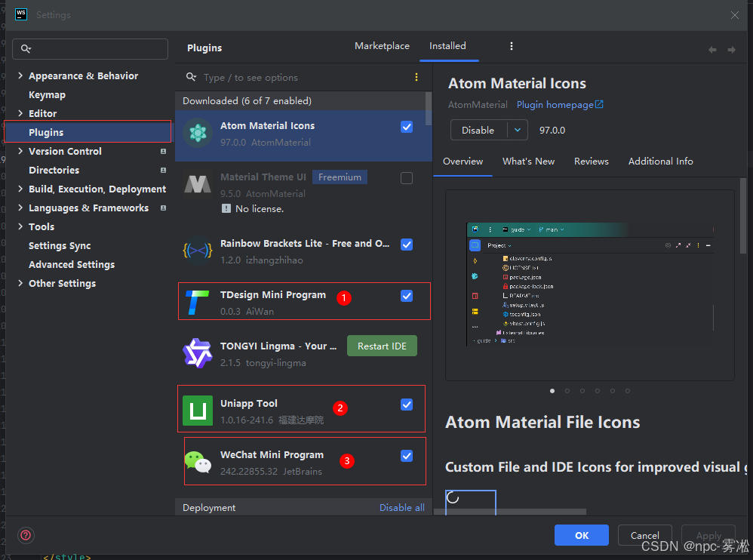Viewport: 753px width, 560px height.
Task: Expand Appearance & Behavior section
Action: point(20,75)
